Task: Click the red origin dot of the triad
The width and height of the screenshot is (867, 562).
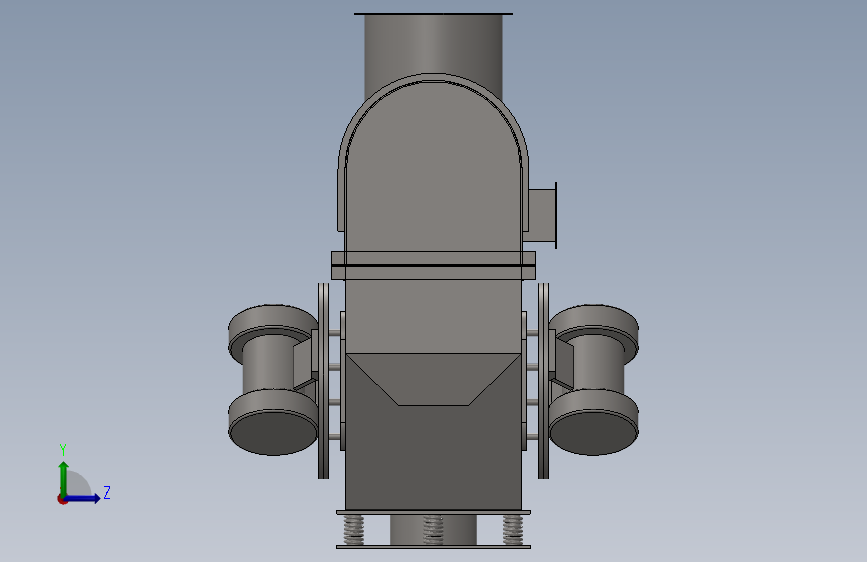Action: pyautogui.click(x=62, y=499)
